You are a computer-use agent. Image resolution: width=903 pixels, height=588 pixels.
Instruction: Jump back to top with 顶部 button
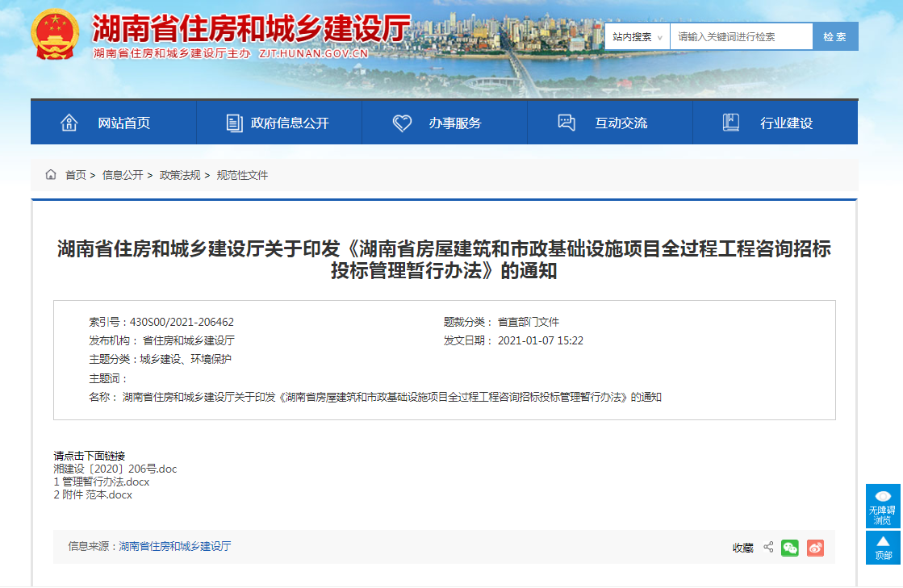pos(882,548)
